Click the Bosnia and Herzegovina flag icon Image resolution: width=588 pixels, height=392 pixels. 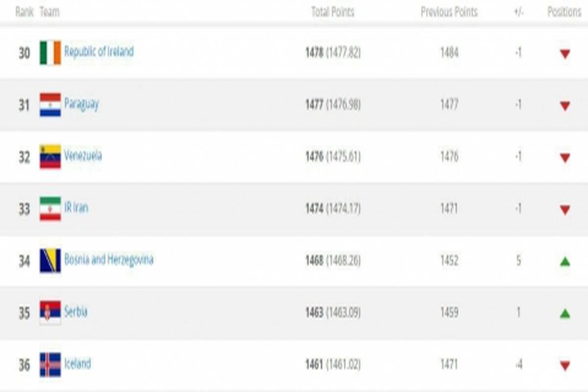point(50,261)
